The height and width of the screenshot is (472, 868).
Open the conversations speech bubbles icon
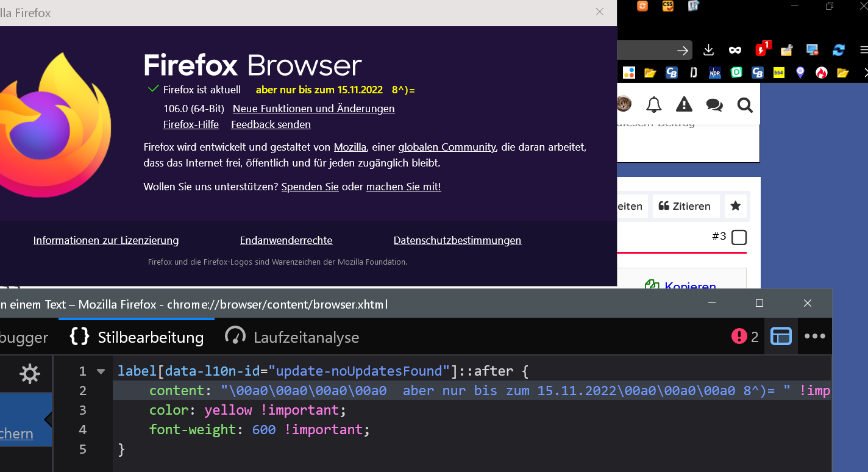(x=714, y=105)
